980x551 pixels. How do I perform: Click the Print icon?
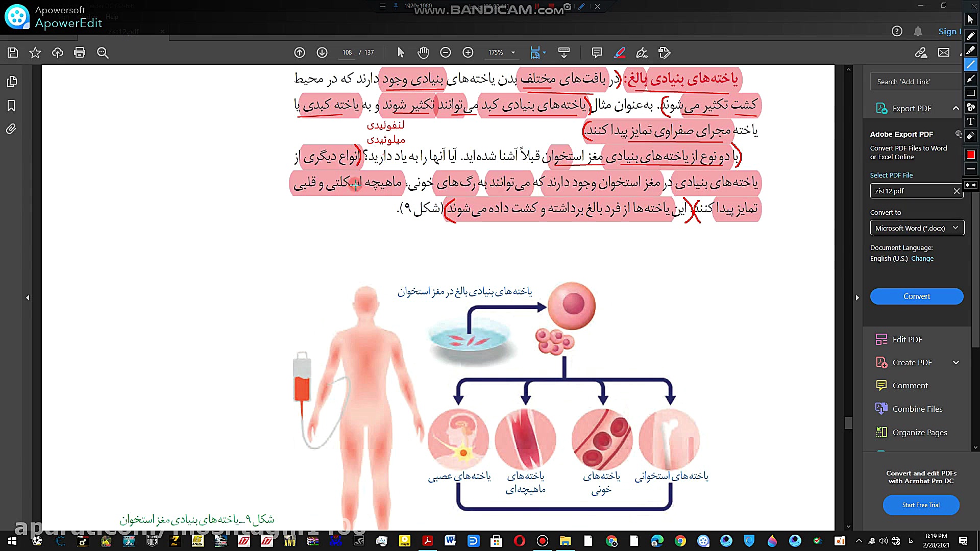pyautogui.click(x=80, y=53)
